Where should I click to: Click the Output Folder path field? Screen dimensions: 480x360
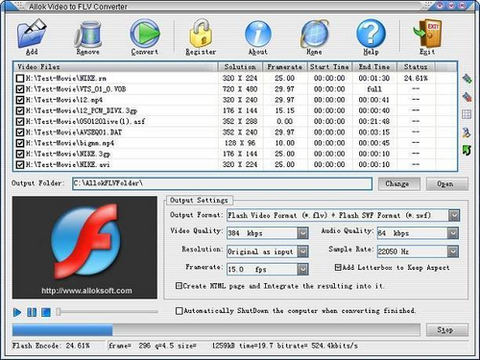coord(222,184)
